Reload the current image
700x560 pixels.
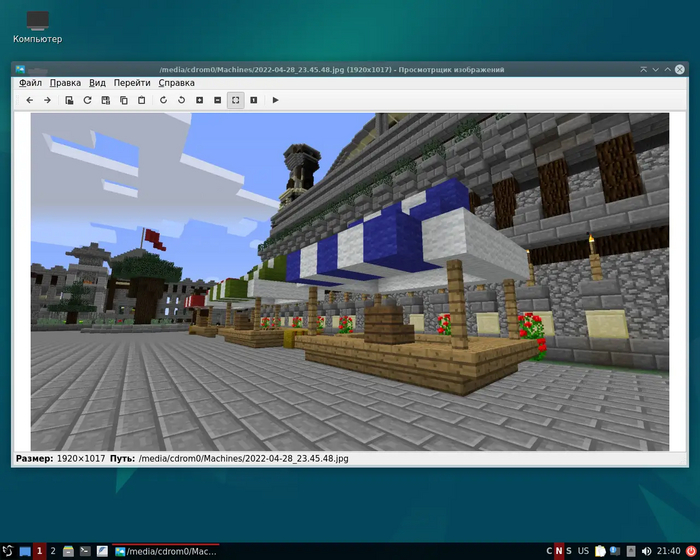(88, 100)
